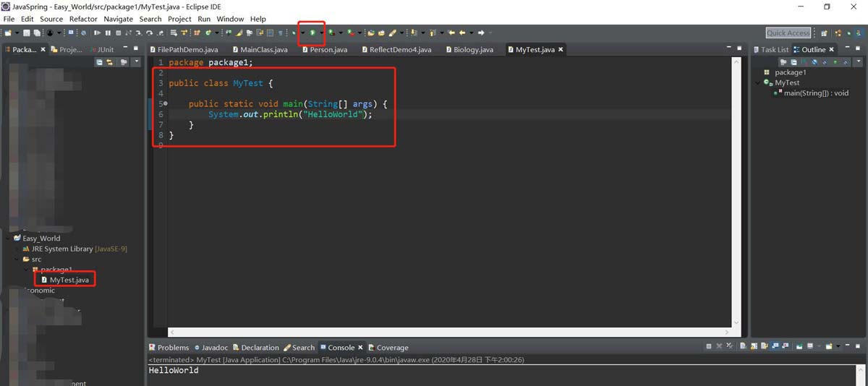Viewport: 868px width, 386px height.
Task: Click the Resume debug toolbar icon
Action: tap(97, 33)
